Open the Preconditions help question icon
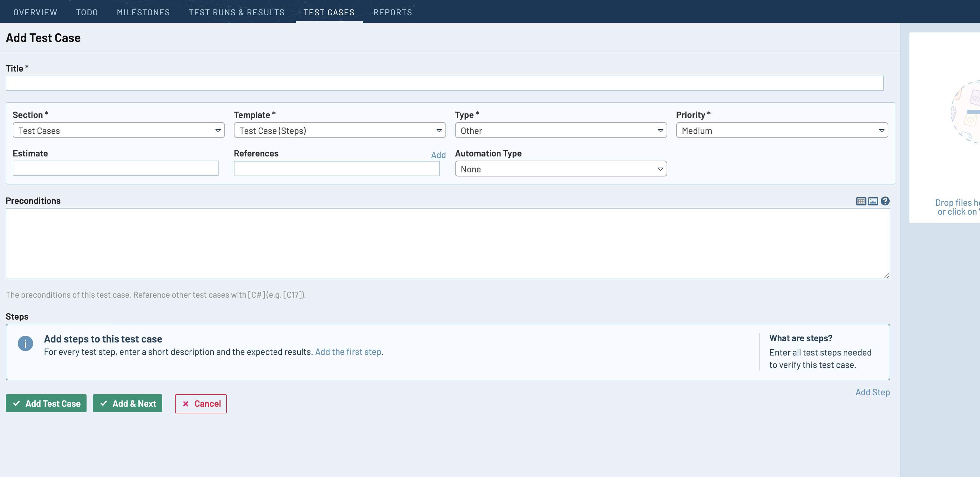 (x=885, y=201)
